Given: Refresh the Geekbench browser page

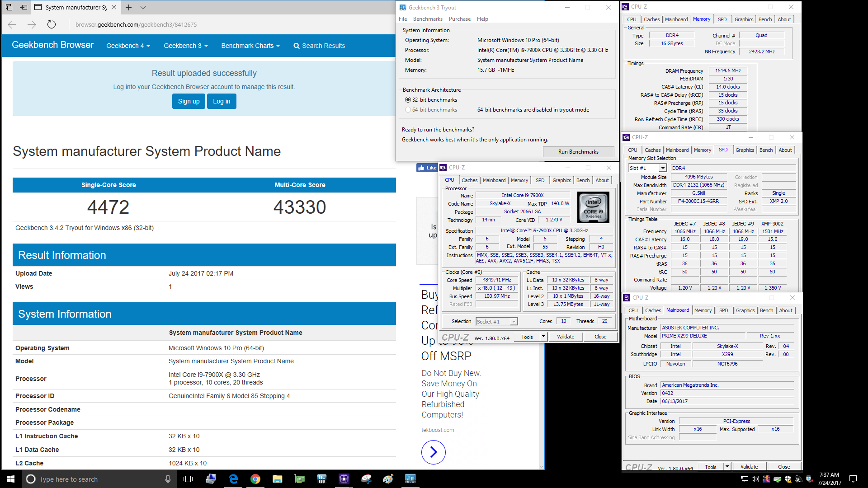Looking at the screenshot, I should tap(52, 24).
